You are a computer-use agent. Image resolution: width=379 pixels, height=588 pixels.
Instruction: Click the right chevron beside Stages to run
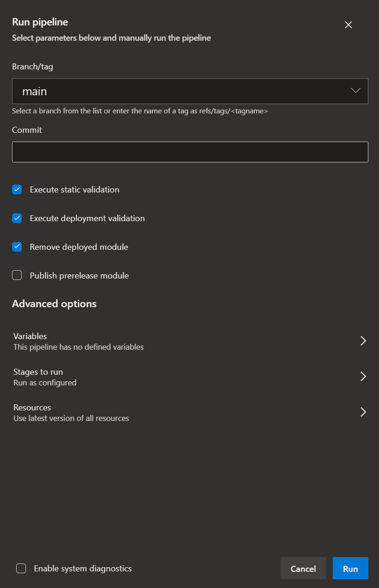(x=363, y=377)
